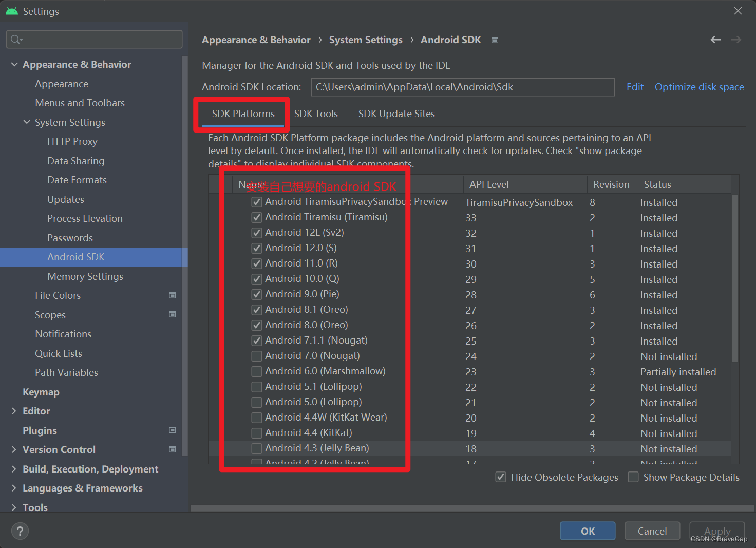Click the Cancel button

pyautogui.click(x=652, y=531)
